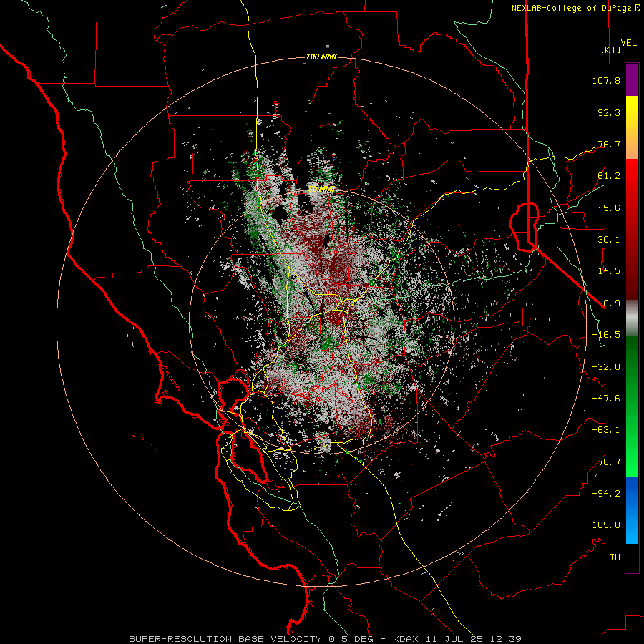Click the 50 NMI range ring label
This screenshot has width=644, height=644.
tap(321, 190)
